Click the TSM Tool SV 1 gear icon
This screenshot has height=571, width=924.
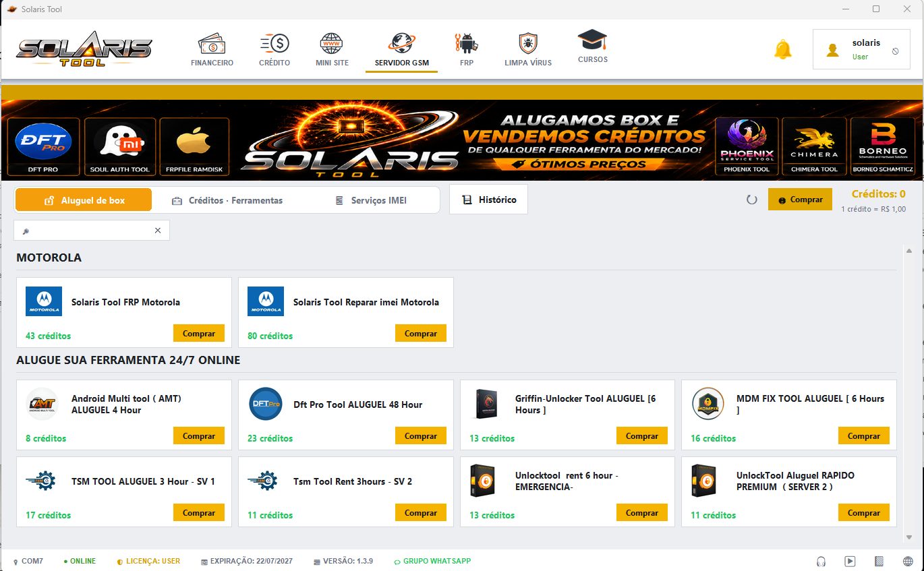pos(41,481)
